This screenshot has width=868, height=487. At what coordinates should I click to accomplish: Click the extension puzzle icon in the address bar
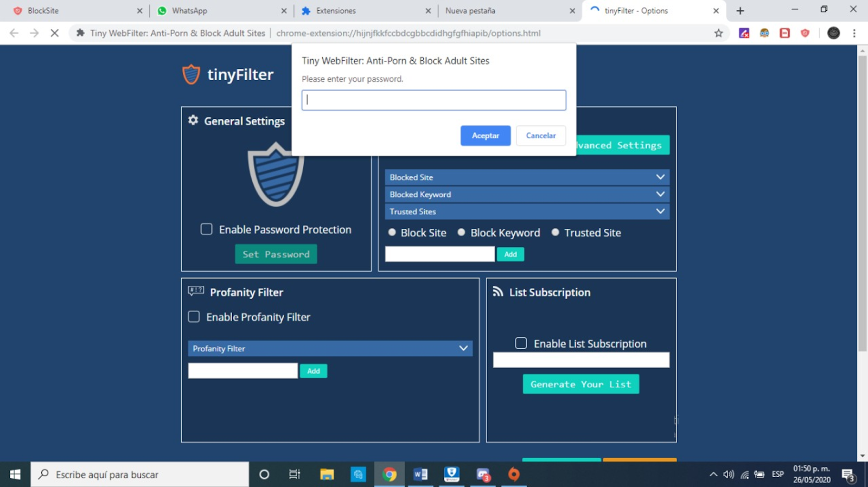[x=80, y=33]
